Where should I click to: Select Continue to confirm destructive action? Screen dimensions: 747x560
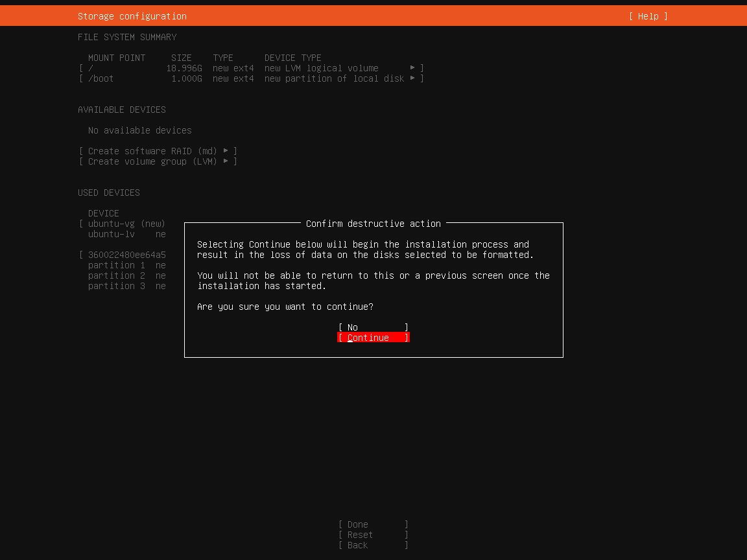[x=373, y=337]
